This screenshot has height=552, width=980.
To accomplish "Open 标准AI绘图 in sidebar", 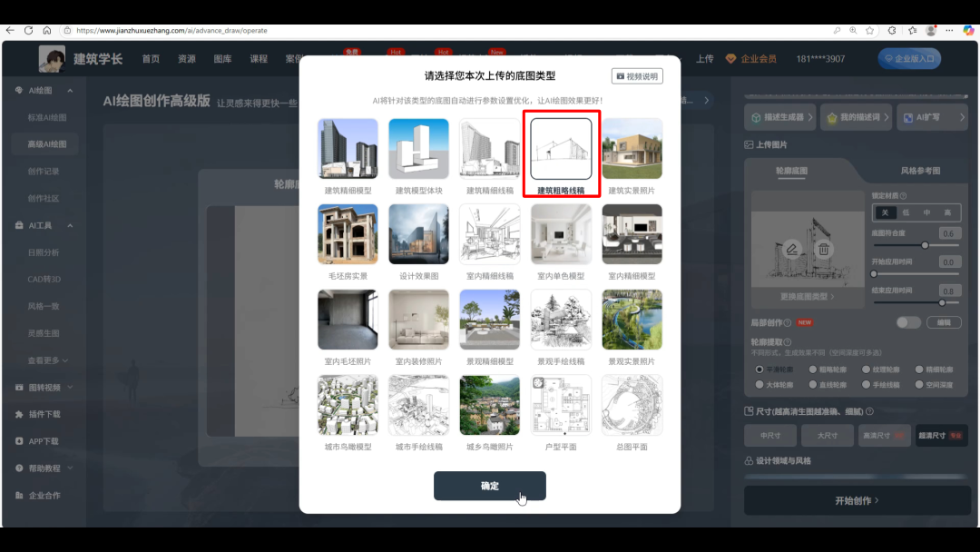I will [47, 117].
